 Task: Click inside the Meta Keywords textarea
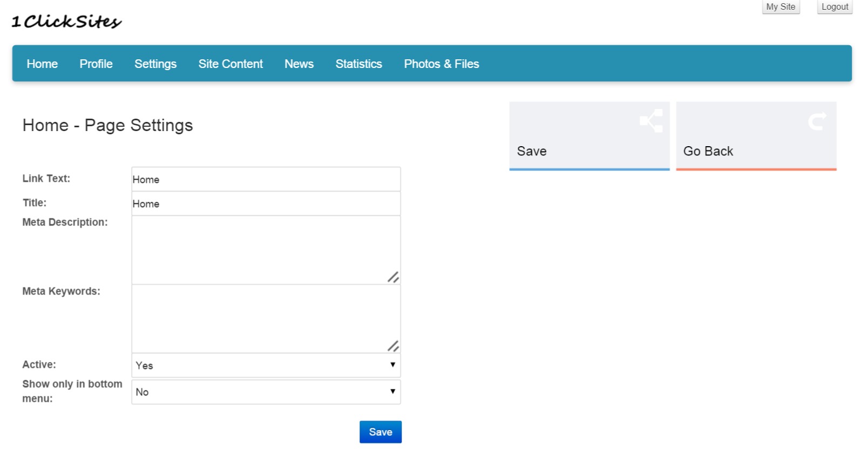tap(266, 319)
